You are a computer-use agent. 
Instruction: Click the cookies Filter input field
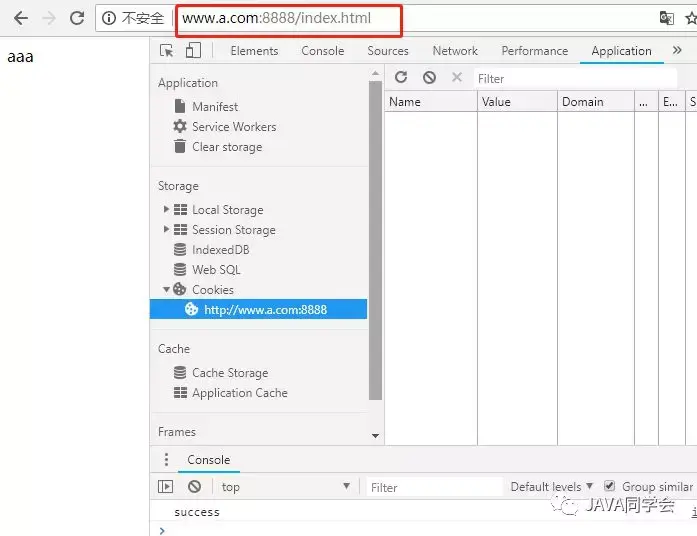point(576,79)
